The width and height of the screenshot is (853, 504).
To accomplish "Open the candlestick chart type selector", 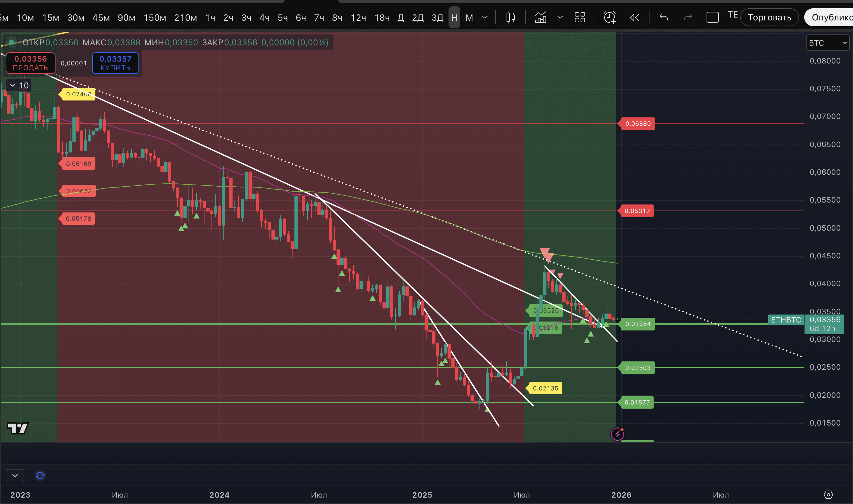I will (x=510, y=17).
